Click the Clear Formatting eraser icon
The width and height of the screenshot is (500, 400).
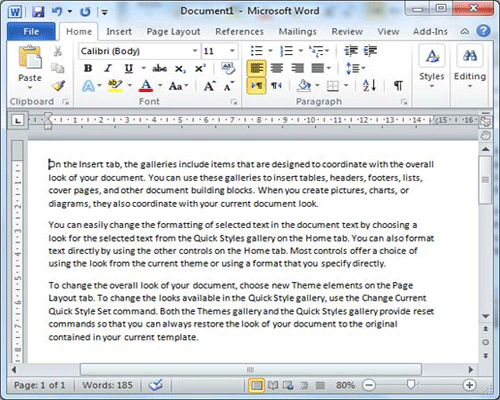point(228,68)
